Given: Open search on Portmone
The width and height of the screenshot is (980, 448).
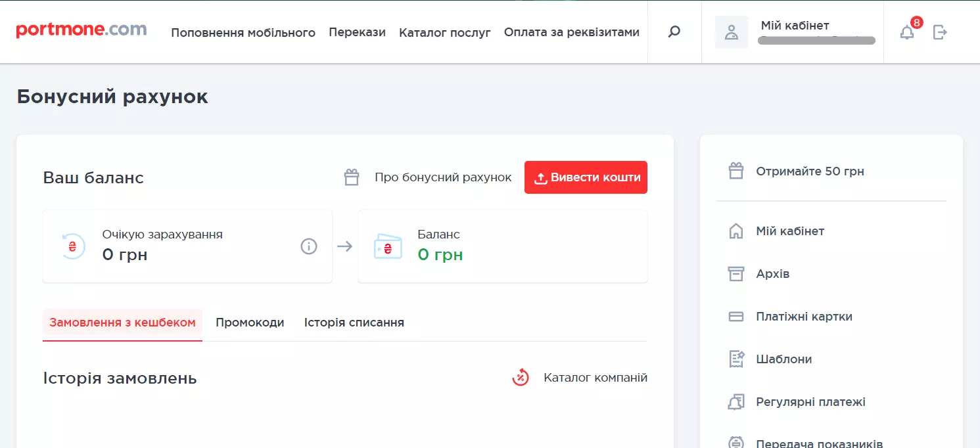Looking at the screenshot, I should tap(674, 30).
